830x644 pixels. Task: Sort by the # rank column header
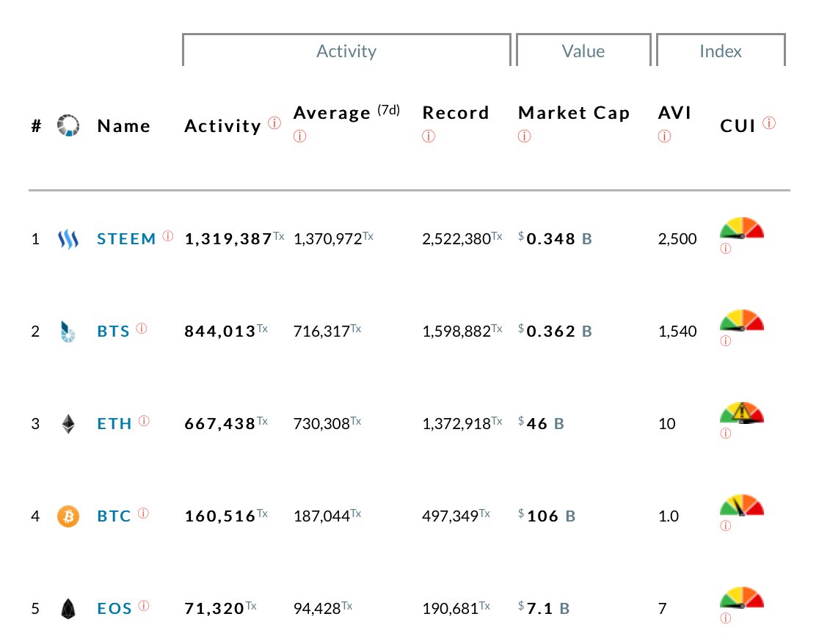(36, 126)
